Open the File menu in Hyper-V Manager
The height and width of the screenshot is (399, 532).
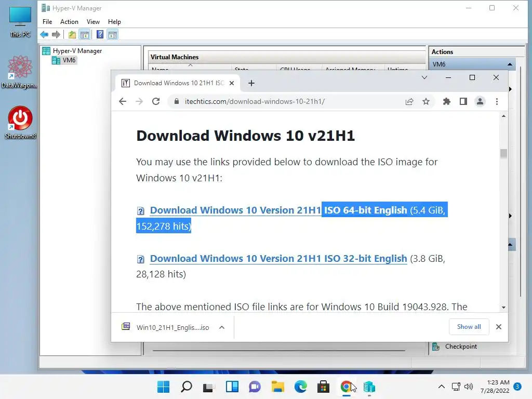[47, 22]
